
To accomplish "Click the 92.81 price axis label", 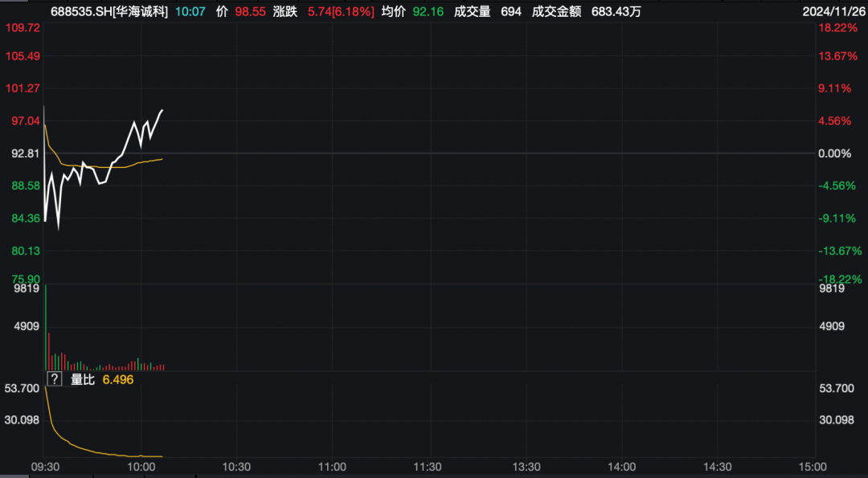I will pos(26,153).
